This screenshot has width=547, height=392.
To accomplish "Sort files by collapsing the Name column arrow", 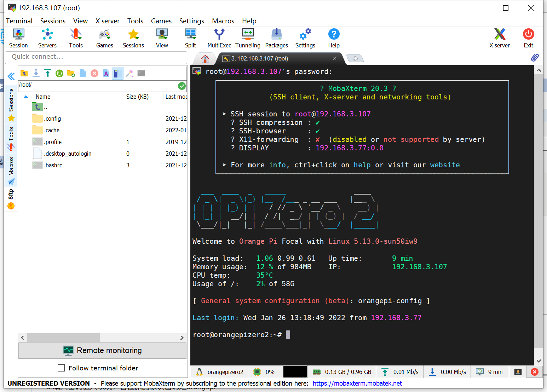I will (x=25, y=97).
